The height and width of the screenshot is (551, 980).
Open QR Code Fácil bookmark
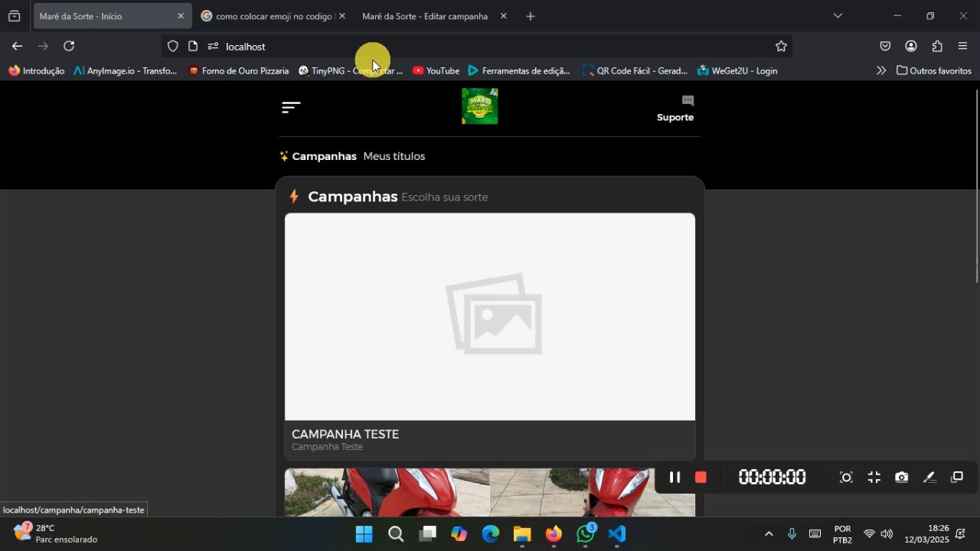tap(635, 70)
